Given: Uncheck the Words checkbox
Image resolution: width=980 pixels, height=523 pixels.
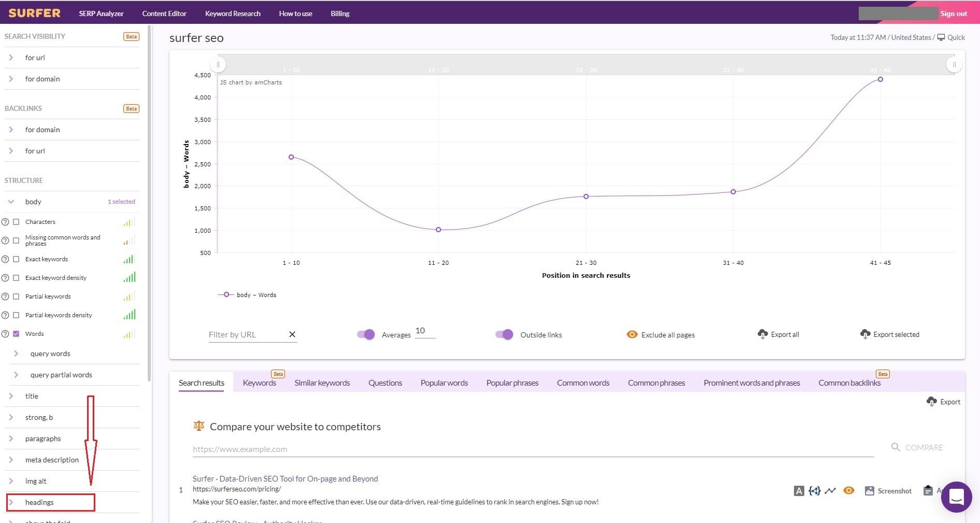Looking at the screenshot, I should pyautogui.click(x=16, y=333).
